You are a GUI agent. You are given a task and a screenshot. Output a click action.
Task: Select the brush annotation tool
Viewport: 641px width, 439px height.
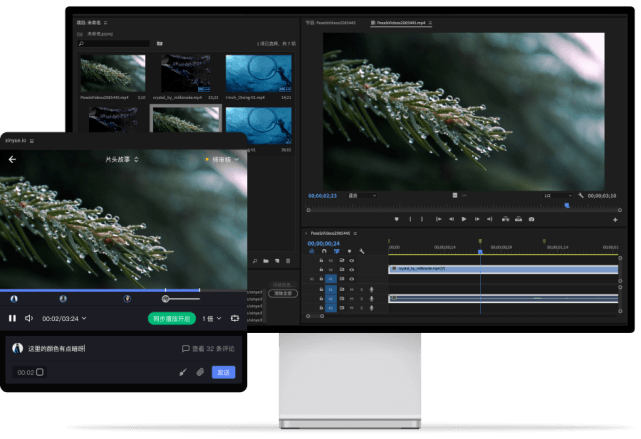point(182,372)
